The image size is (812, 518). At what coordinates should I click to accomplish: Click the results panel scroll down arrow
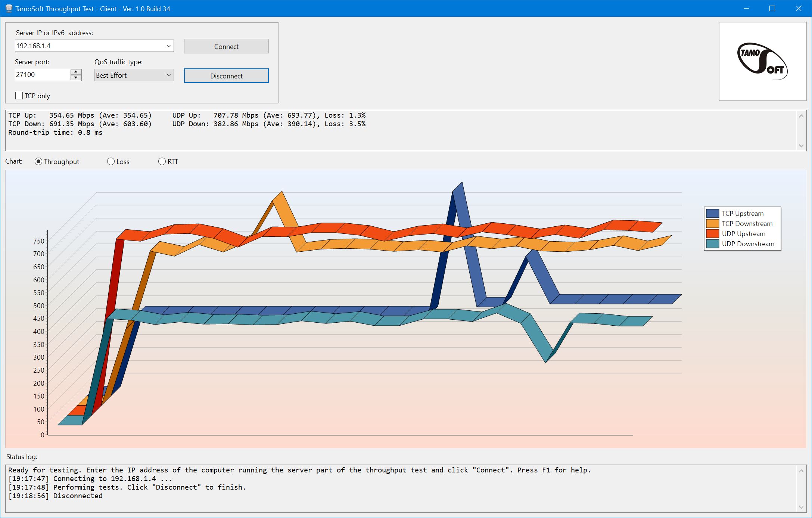click(801, 146)
